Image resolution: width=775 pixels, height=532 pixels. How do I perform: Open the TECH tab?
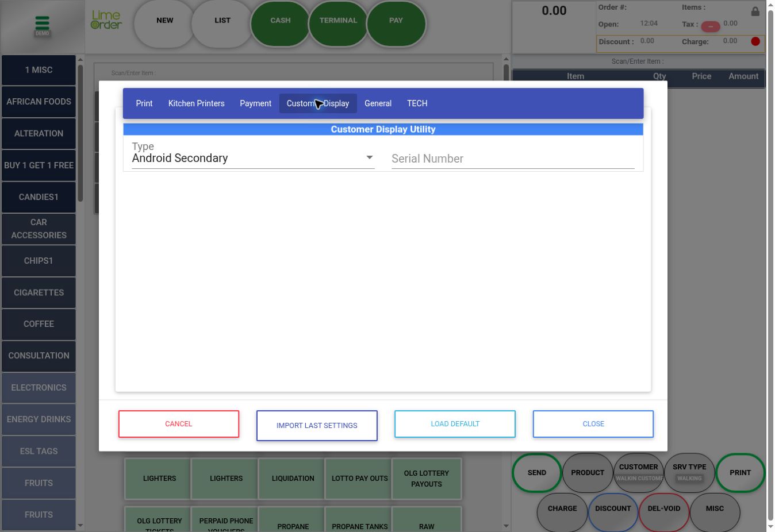pos(417,103)
